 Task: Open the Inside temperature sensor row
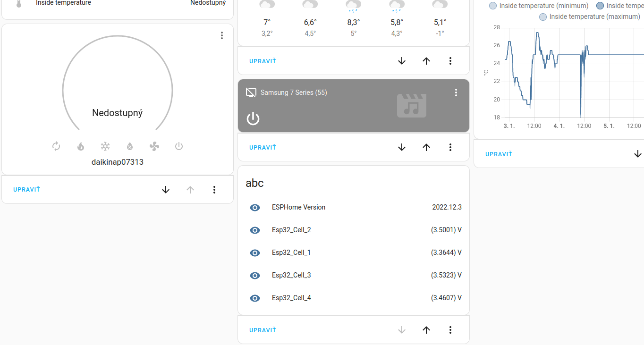click(x=118, y=3)
